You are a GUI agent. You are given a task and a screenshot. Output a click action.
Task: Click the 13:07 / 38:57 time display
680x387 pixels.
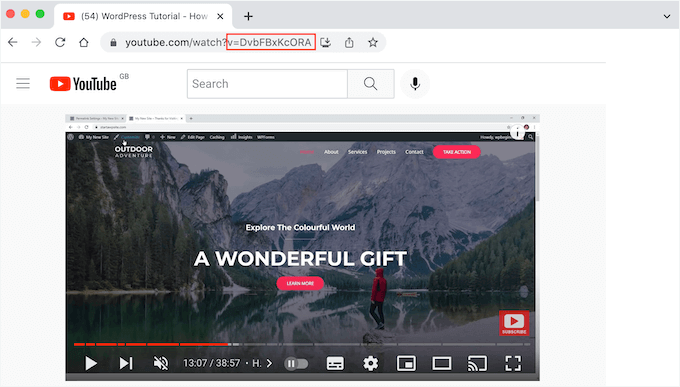tap(211, 363)
